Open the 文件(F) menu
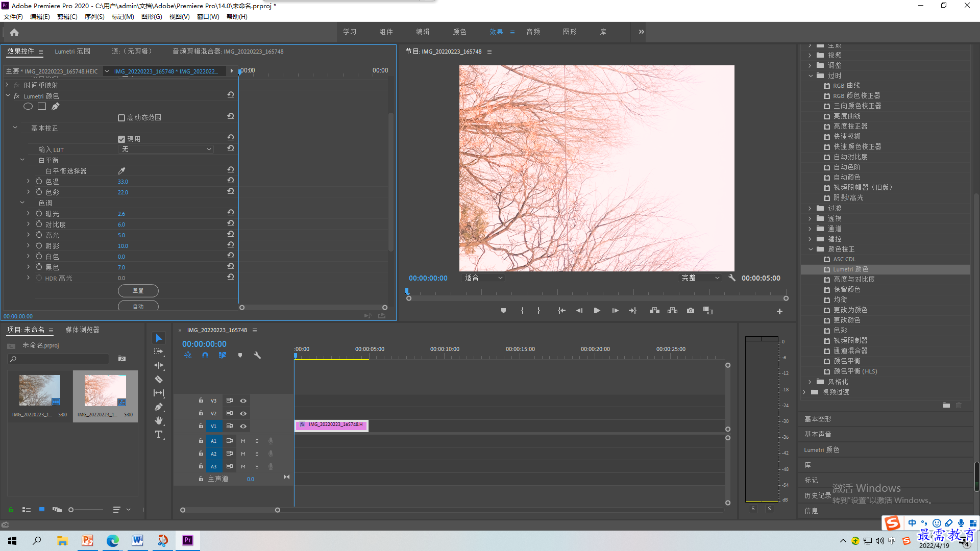980x551 pixels. coord(13,17)
